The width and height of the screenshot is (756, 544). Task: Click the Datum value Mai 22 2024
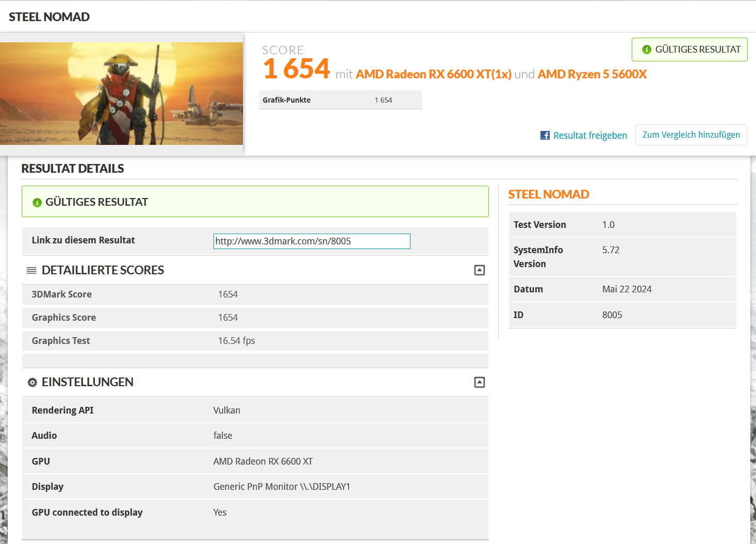[x=627, y=289]
